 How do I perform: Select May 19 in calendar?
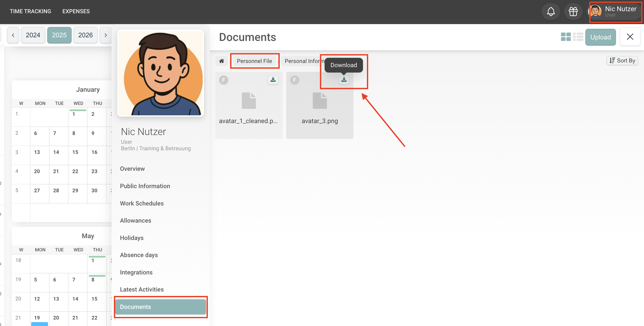pyautogui.click(x=40, y=319)
